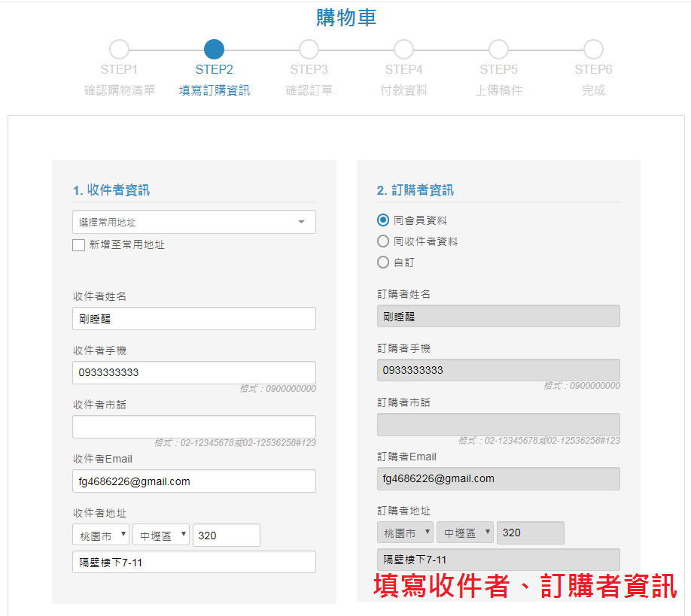Focus the empty 收件者市話 field
The width and height of the screenshot is (691, 616).
tap(193, 426)
